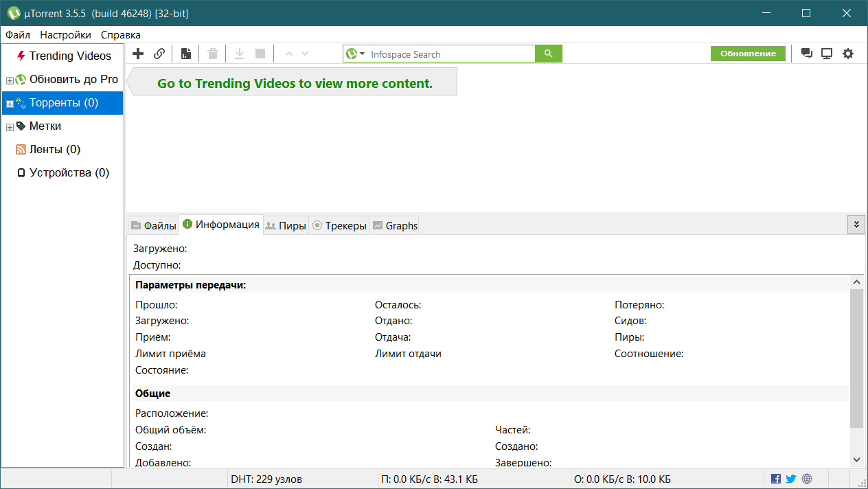Image resolution: width=868 pixels, height=489 pixels.
Task: Select Trending Videos in sidebar
Action: point(62,56)
